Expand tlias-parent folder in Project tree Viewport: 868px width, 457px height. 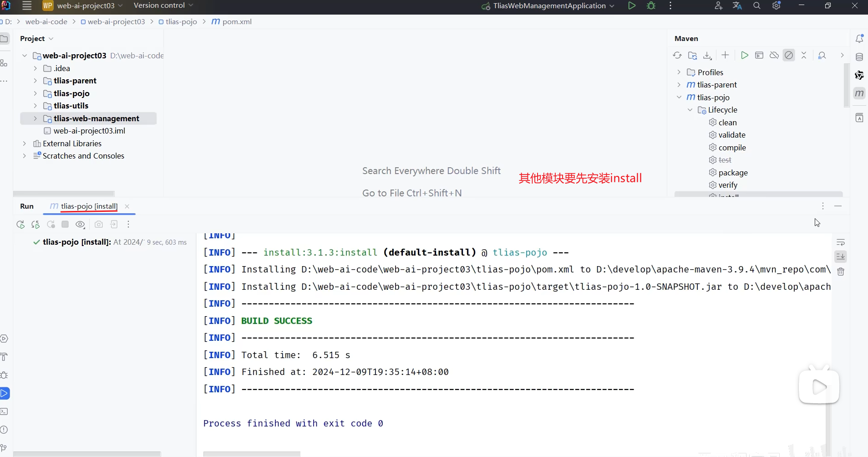point(35,81)
